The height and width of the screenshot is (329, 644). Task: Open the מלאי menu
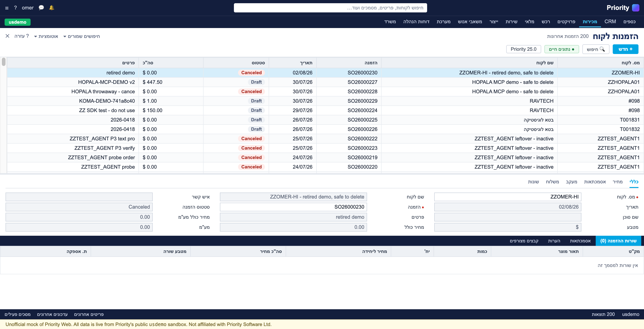tap(529, 22)
